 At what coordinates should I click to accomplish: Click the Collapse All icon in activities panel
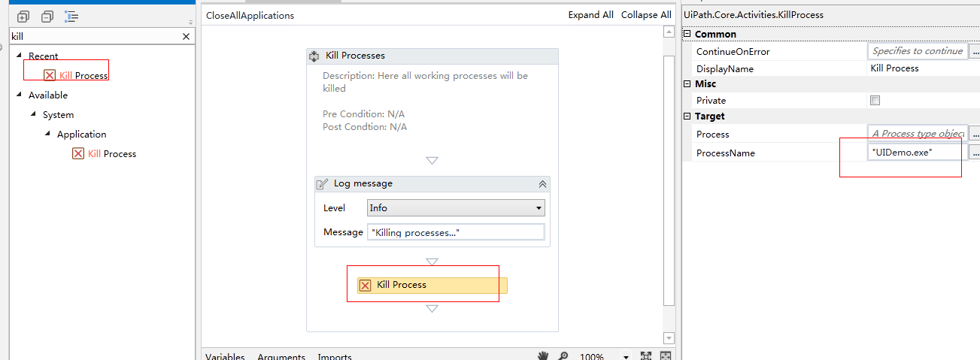pos(47,17)
